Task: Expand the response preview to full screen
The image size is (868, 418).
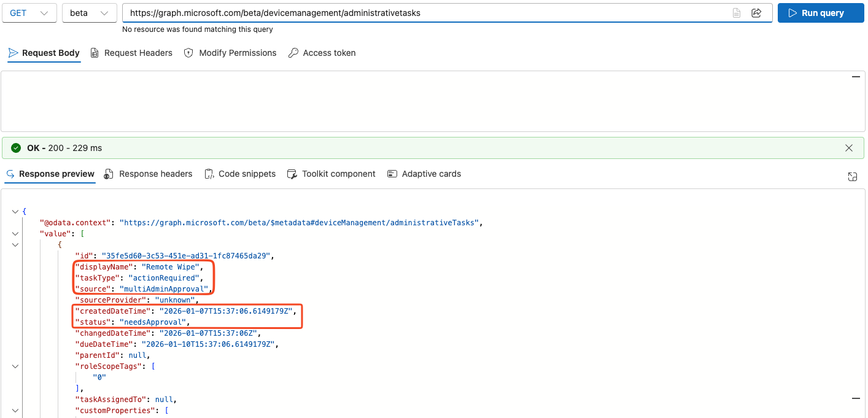Action: point(853,176)
